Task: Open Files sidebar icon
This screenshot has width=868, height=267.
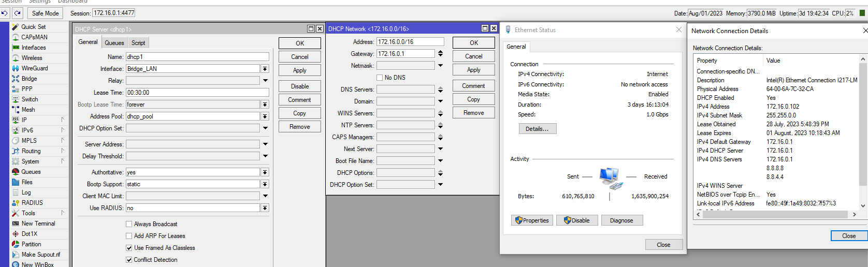Action: pyautogui.click(x=16, y=182)
